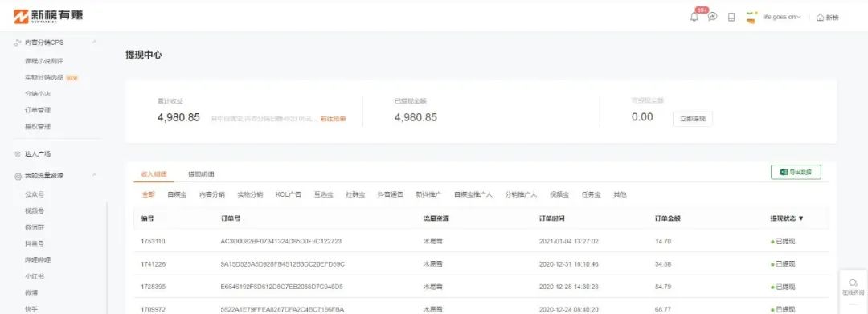Click the 我的流量资源 sidebar icon
This screenshot has height=314, width=868.
tap(18, 176)
